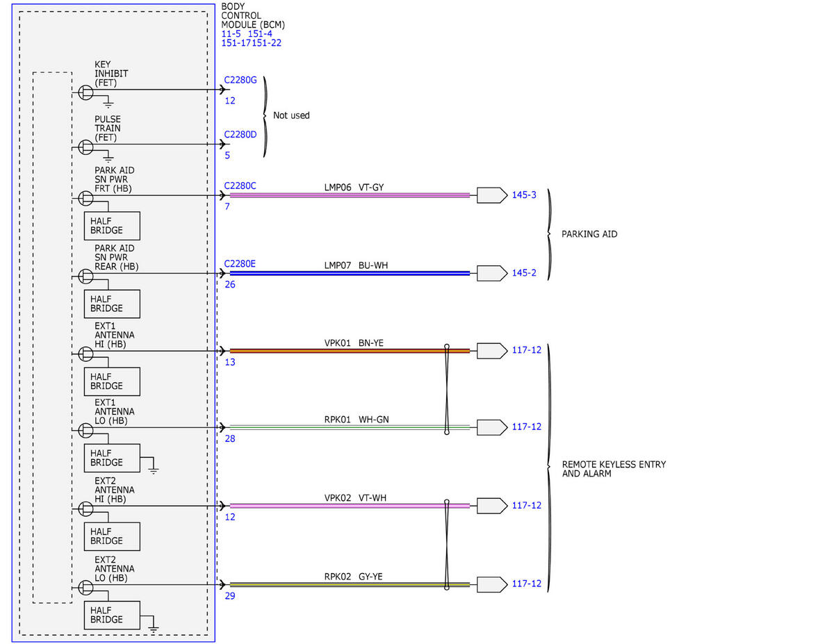Click the off-page arrow for VPK01 wire
The height and width of the screenshot is (644, 834).
pyautogui.click(x=492, y=351)
